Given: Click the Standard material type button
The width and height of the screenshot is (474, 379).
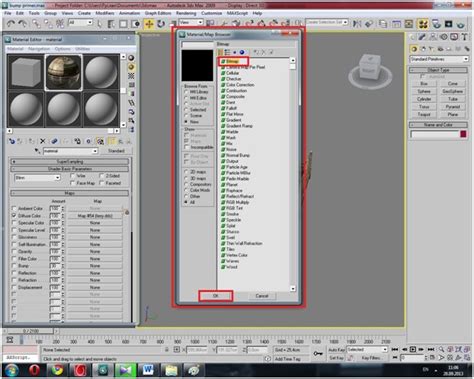Looking at the screenshot, I should 116,151.
